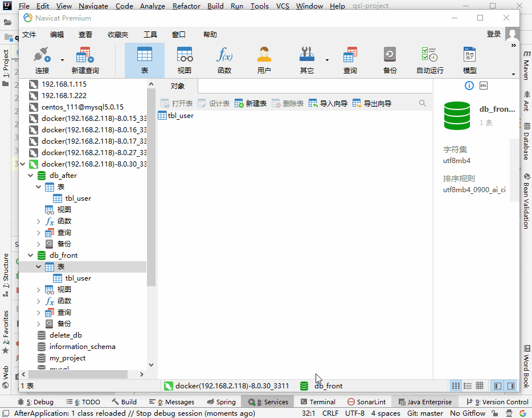Open the 9: Version Control tab
This screenshot has height=418, width=532.
497,401
